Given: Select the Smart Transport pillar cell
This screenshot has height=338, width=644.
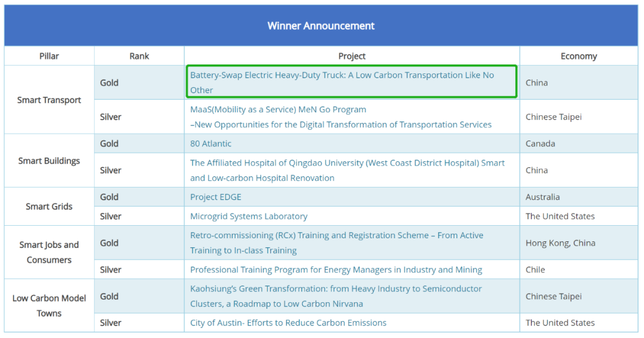Looking at the screenshot, I should point(49,100).
